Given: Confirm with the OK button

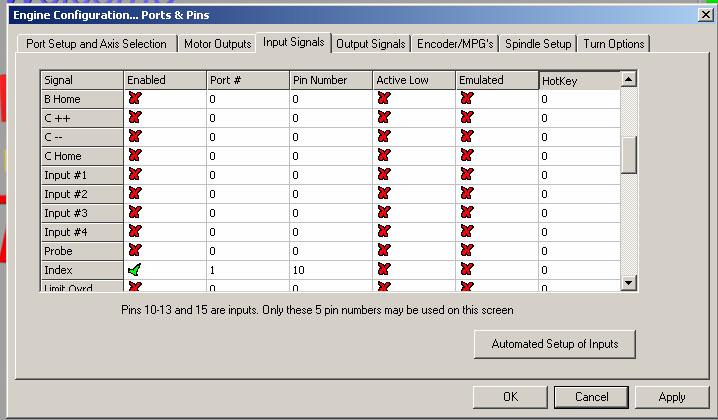Looking at the screenshot, I should (x=510, y=397).
